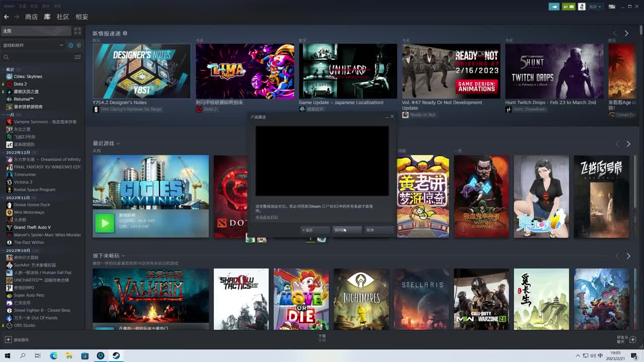Open the Ready Or Not Vol. #47 news card
This screenshot has height=362, width=644.
tap(451, 71)
